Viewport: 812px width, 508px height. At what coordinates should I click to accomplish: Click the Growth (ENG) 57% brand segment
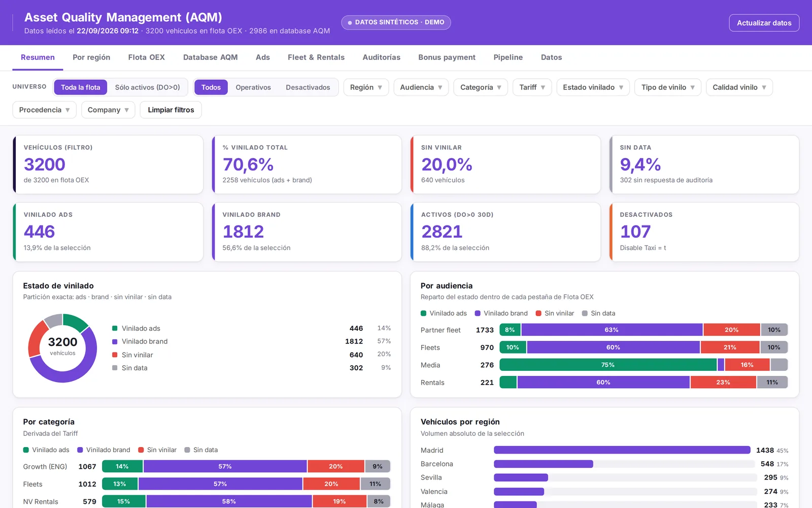(225, 466)
